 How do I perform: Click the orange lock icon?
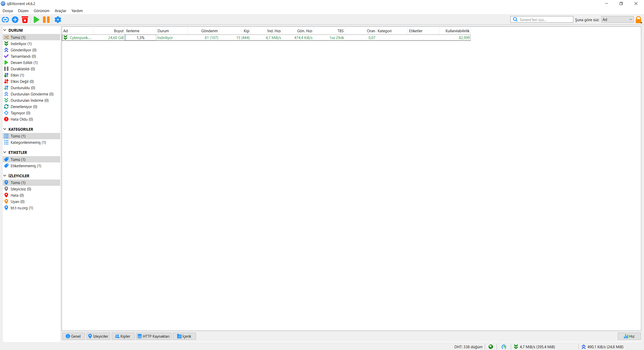(638, 20)
